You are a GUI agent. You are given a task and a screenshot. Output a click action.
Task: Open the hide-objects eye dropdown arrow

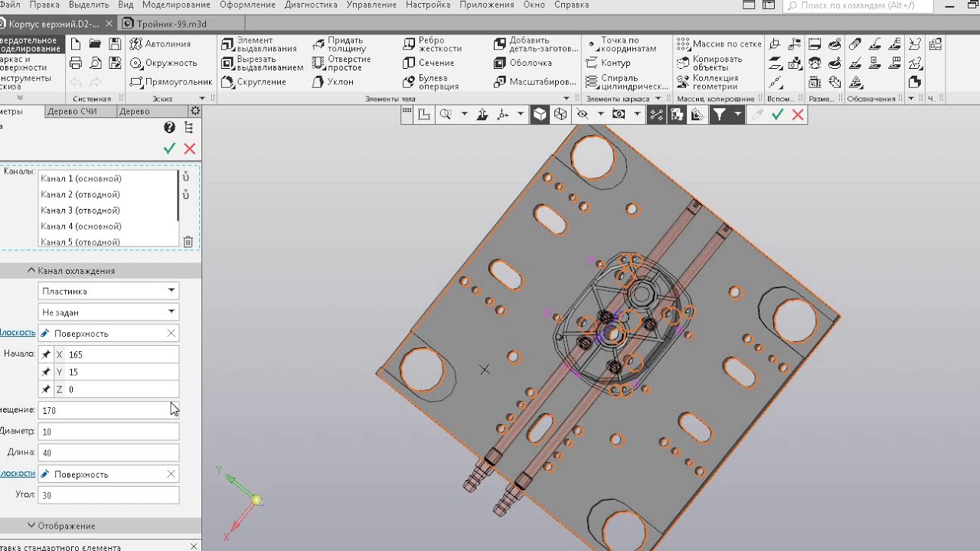tap(601, 114)
